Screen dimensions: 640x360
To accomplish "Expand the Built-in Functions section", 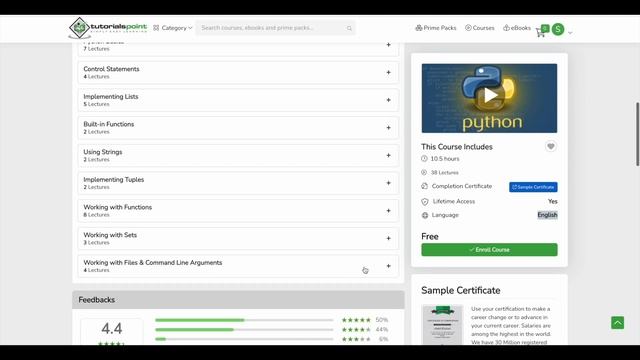I will tap(238, 128).
